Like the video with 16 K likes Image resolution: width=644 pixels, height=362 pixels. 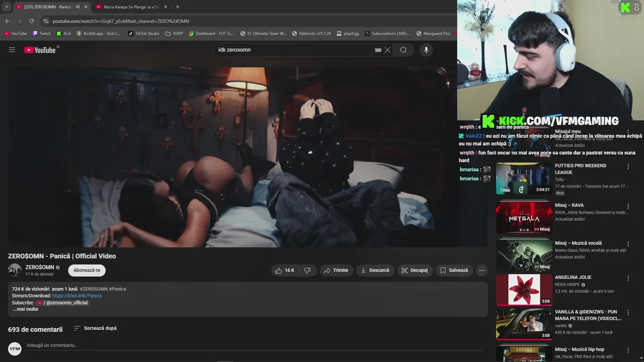[x=285, y=270]
